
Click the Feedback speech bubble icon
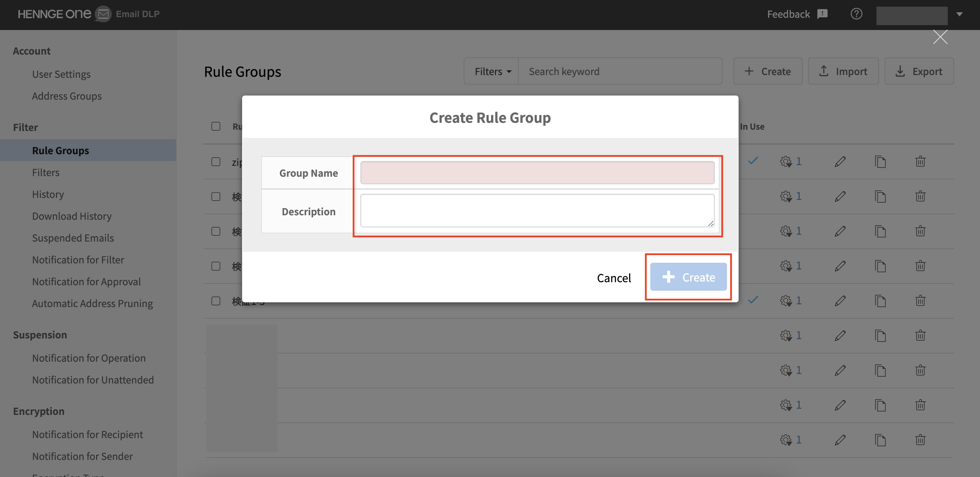click(822, 14)
